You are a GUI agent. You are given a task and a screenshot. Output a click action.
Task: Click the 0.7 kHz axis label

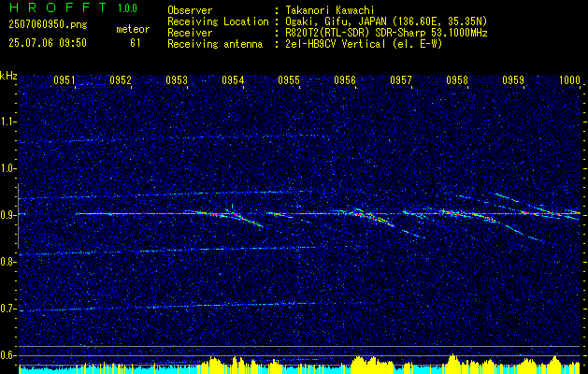(x=7, y=309)
